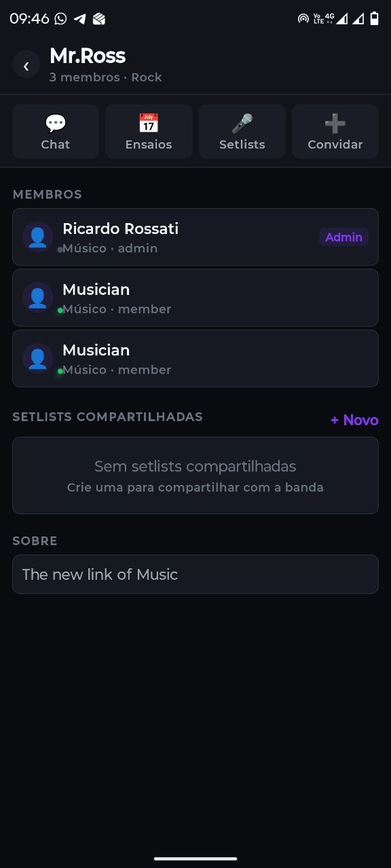Tap the back arrow icon

point(26,64)
